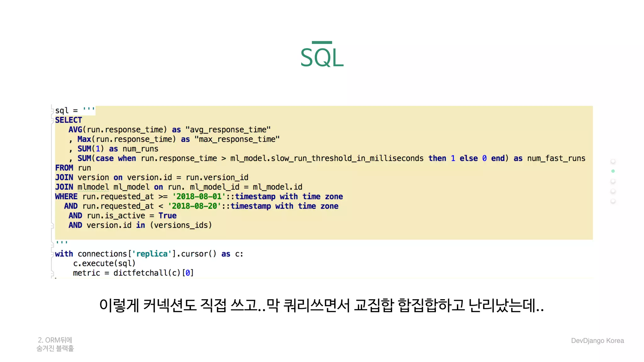Screen dimensions: 644x362
Task: Click the SELECT keyword in code
Action: pyautogui.click(x=69, y=120)
